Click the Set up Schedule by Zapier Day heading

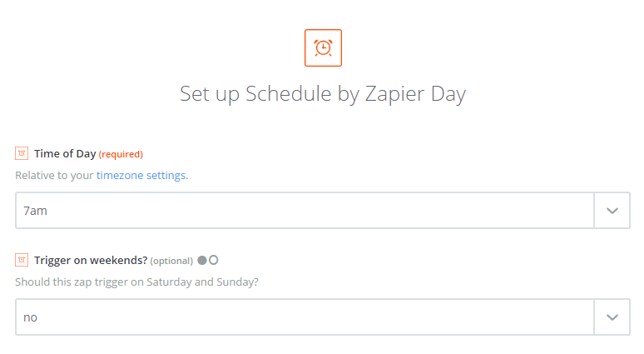(323, 94)
